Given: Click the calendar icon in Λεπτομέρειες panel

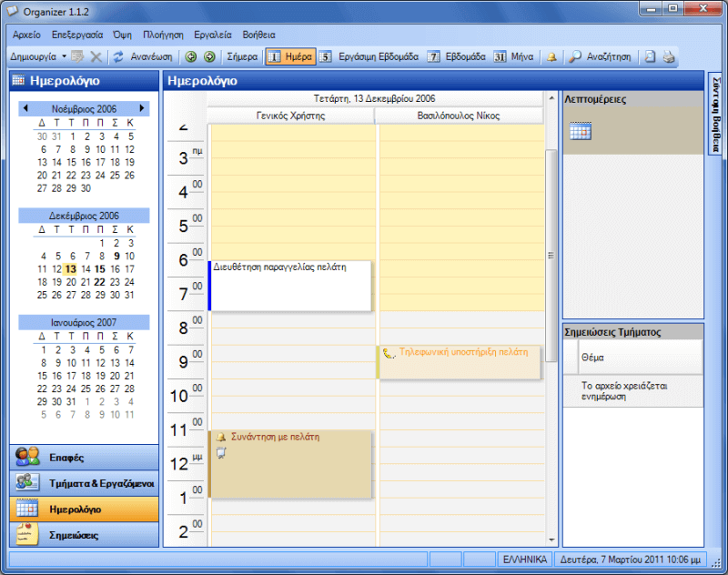Looking at the screenshot, I should click(580, 132).
